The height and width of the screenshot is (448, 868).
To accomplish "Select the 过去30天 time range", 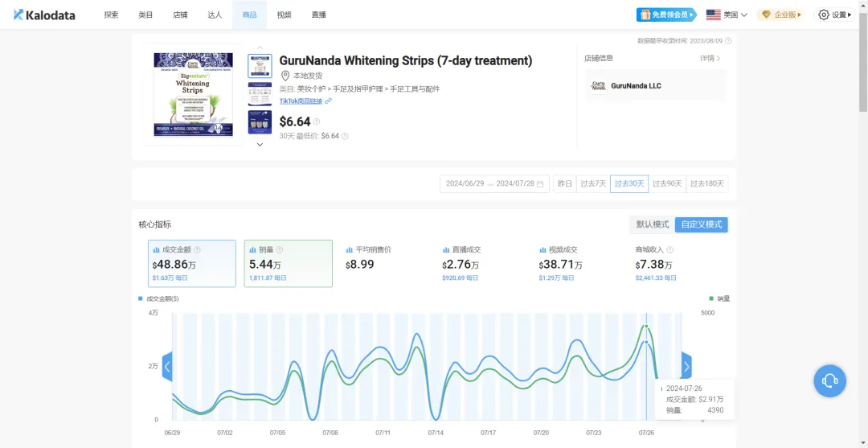I will (x=629, y=184).
